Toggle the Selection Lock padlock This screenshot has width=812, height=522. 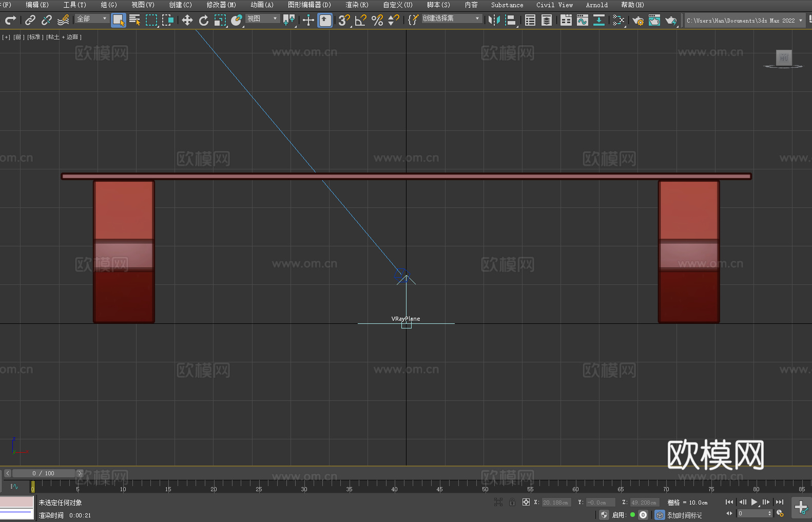coord(512,502)
